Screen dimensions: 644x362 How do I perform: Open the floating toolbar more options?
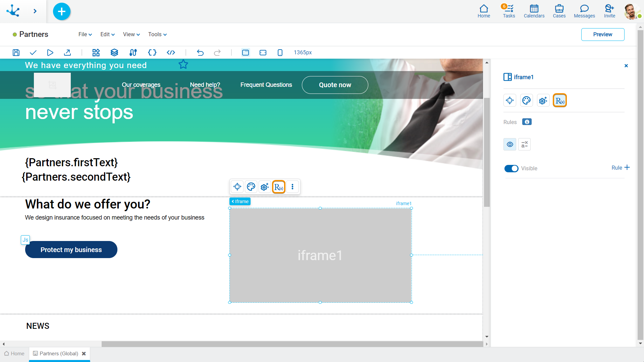coord(292,187)
